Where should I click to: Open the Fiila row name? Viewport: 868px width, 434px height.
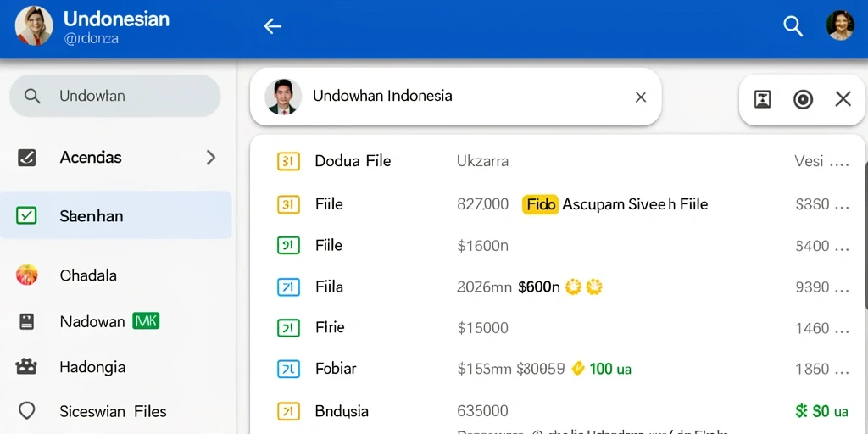coord(329,287)
